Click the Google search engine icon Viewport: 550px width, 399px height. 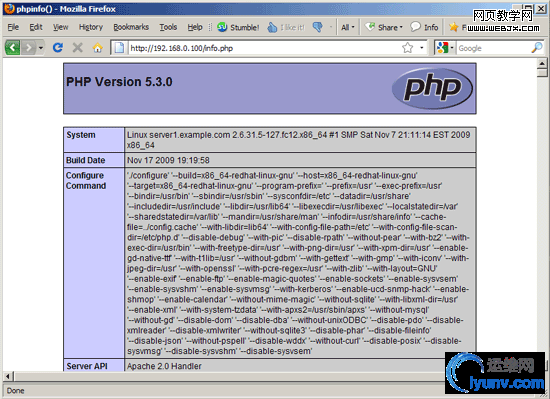click(443, 48)
